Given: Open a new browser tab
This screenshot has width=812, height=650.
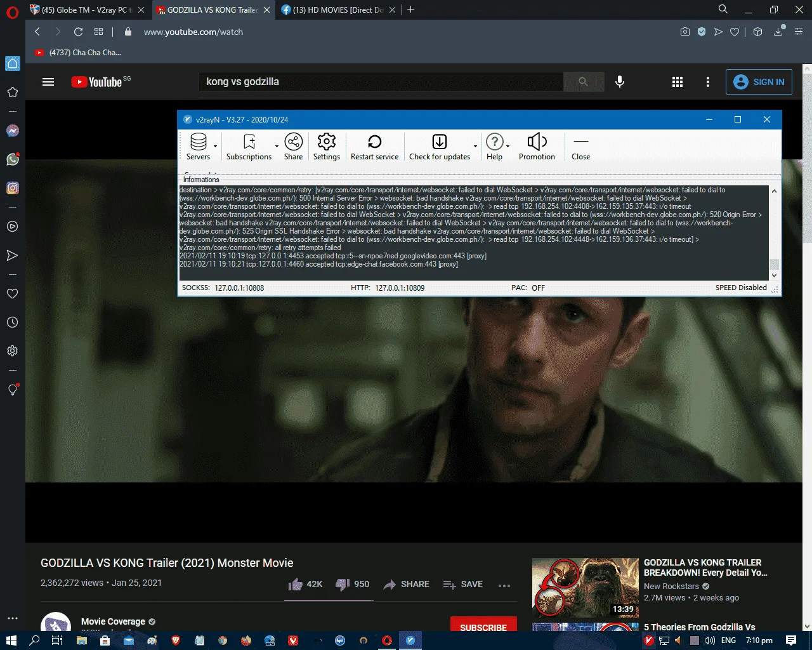Looking at the screenshot, I should [x=411, y=10].
